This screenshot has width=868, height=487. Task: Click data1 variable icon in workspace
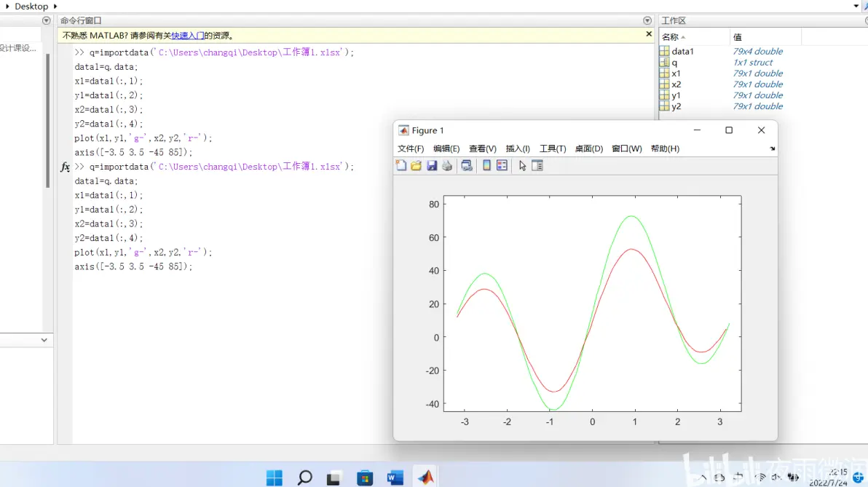pos(664,51)
